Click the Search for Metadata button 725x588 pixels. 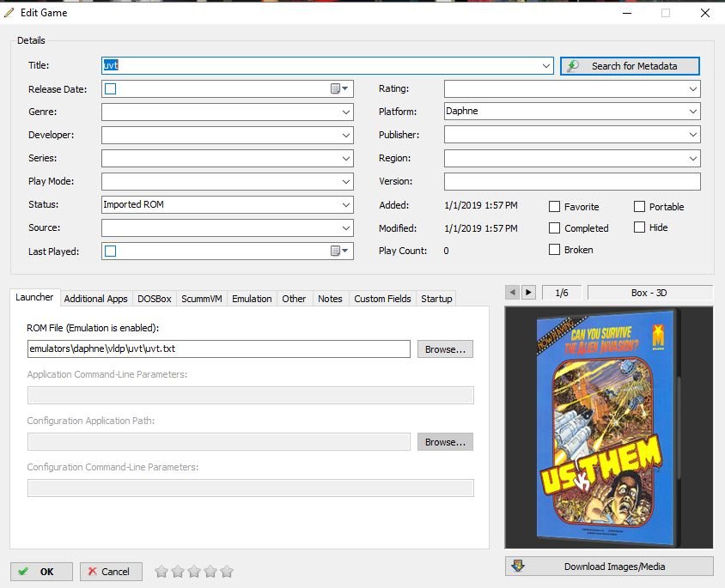630,66
